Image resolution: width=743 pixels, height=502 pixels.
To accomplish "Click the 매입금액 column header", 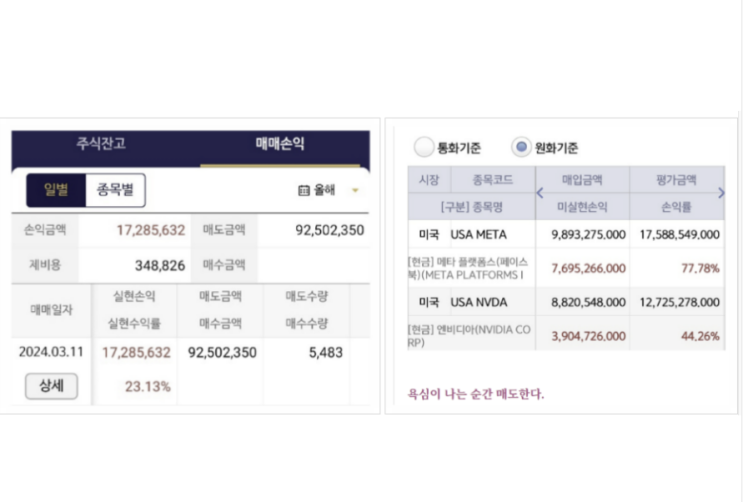I will (x=583, y=181).
